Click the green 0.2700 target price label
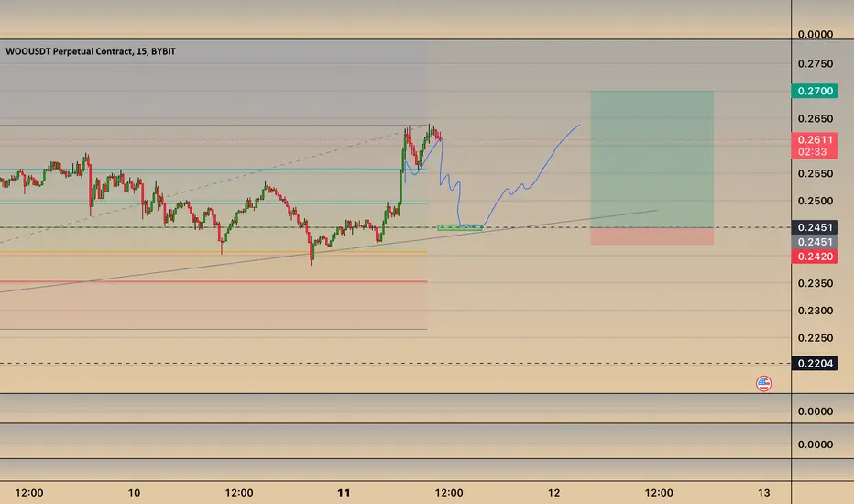The width and height of the screenshot is (854, 504). click(x=815, y=91)
